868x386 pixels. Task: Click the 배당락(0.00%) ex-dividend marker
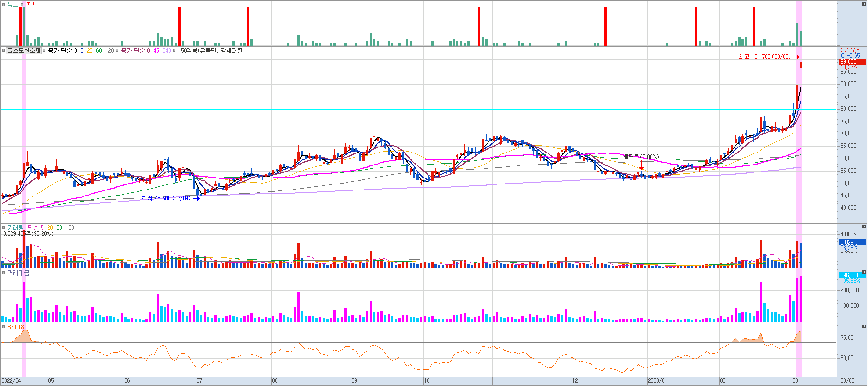641,157
